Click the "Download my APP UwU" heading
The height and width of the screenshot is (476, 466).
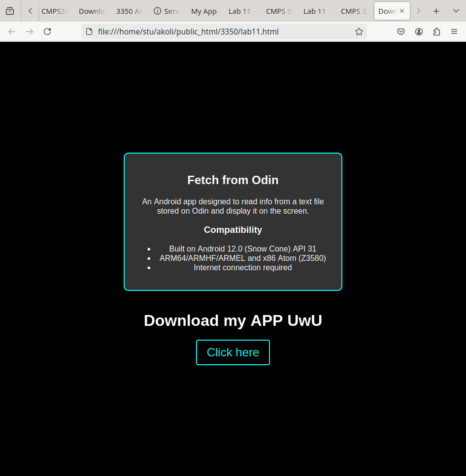tap(233, 320)
